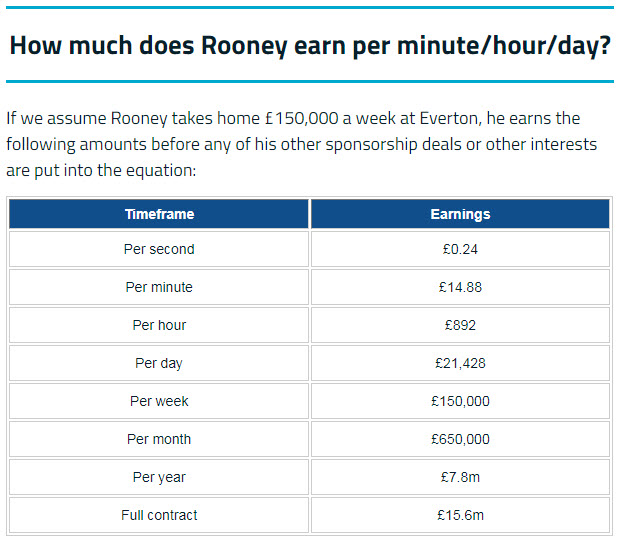Click the £15.6m full contract value
The width and height of the screenshot is (619, 540).
pyautogui.click(x=460, y=515)
